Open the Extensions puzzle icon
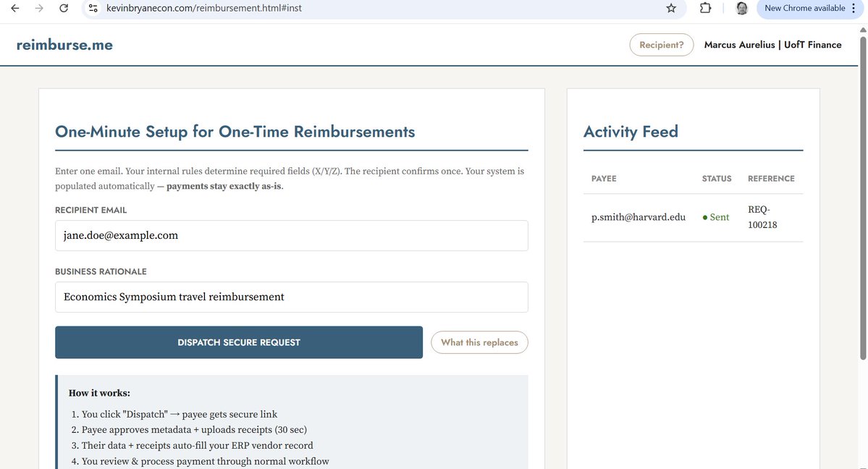Viewport: 868px width, 469px height. click(705, 8)
